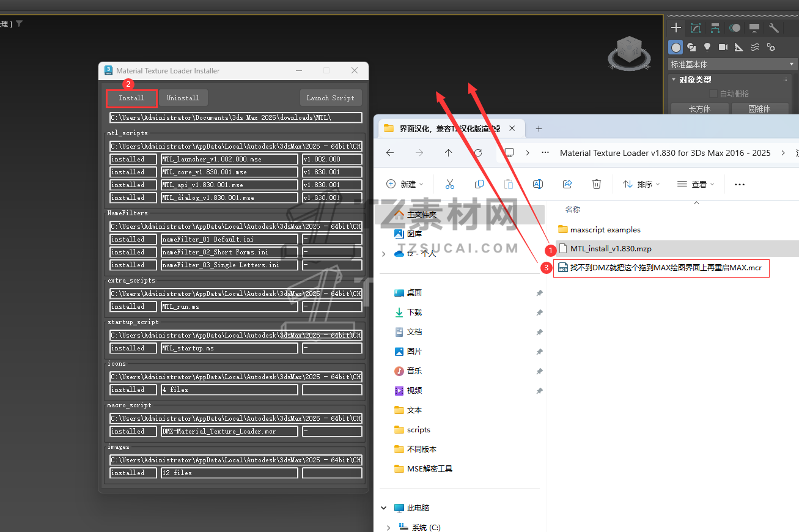Select the Systems gears category icon
The width and height of the screenshot is (799, 532).
771,47
